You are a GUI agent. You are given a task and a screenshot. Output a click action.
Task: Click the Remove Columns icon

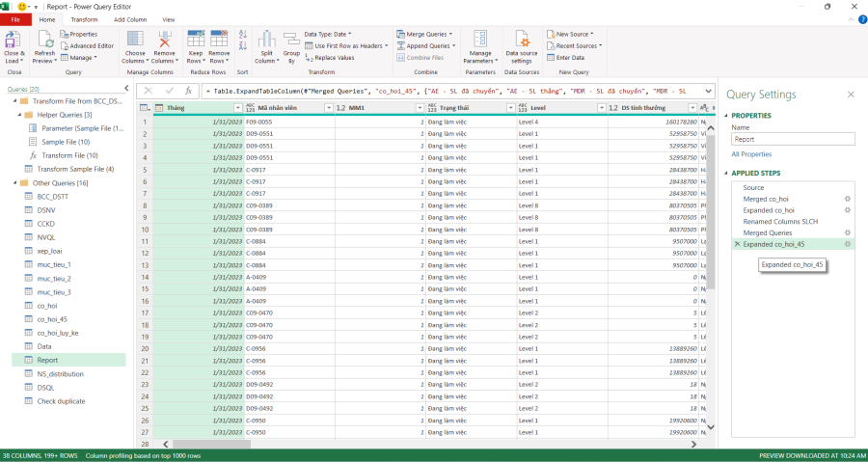(164, 40)
